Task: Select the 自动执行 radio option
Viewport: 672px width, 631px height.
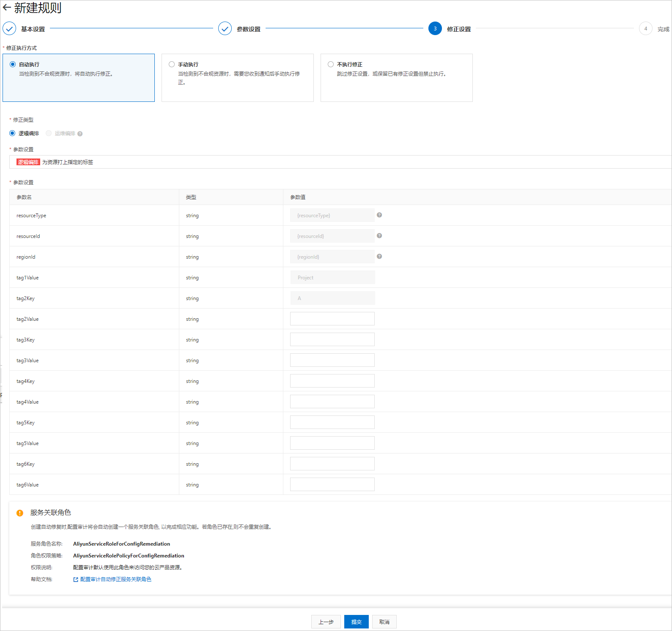Action: [x=13, y=64]
